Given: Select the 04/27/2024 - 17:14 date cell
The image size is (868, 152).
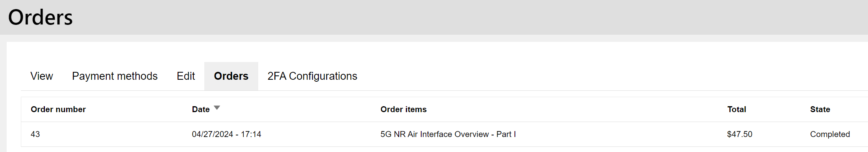Looking at the screenshot, I should click(226, 134).
